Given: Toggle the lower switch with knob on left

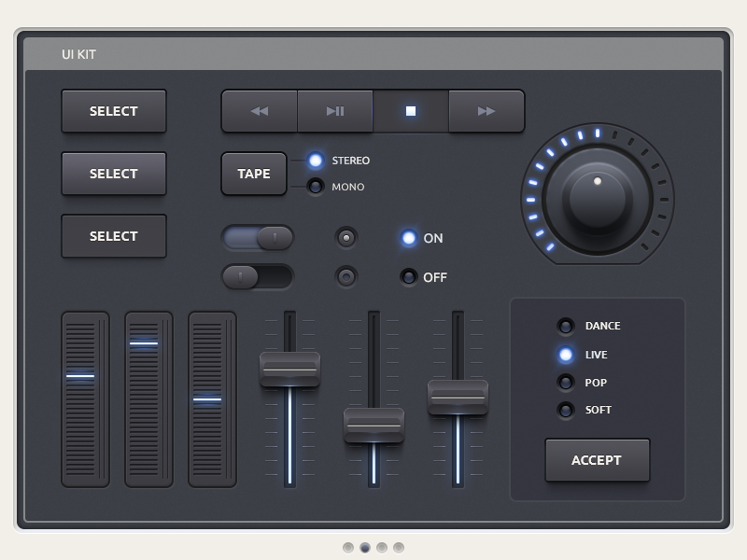Looking at the screenshot, I should (258, 276).
